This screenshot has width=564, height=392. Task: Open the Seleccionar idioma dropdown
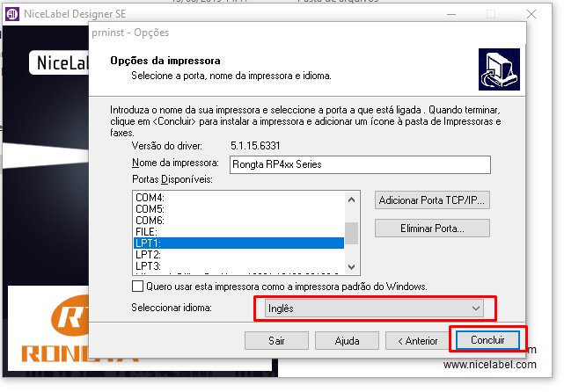click(x=374, y=309)
